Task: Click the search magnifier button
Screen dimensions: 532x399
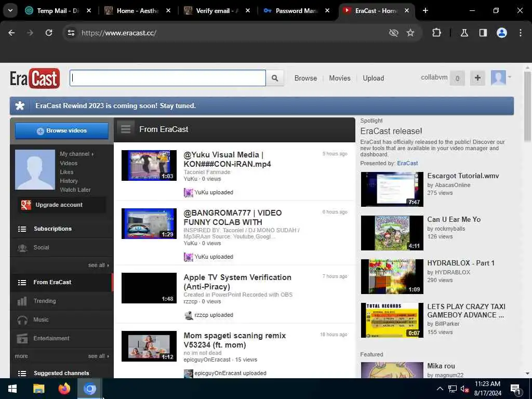Action: 275,78
